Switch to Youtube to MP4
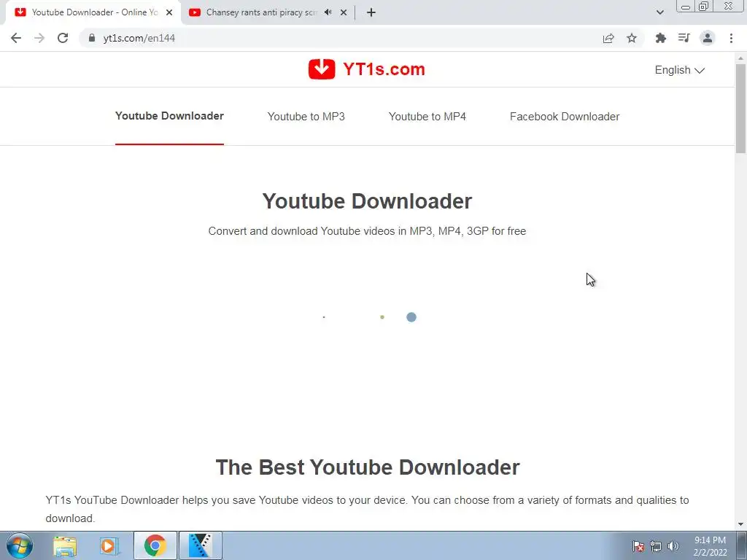This screenshot has height=560, width=747. pyautogui.click(x=427, y=117)
